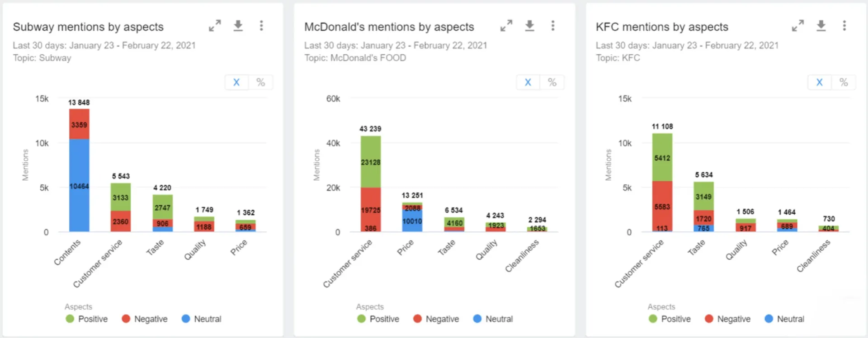This screenshot has width=868, height=338.
Task: Open the Subway chart three-dot options menu
Action: coord(261,26)
